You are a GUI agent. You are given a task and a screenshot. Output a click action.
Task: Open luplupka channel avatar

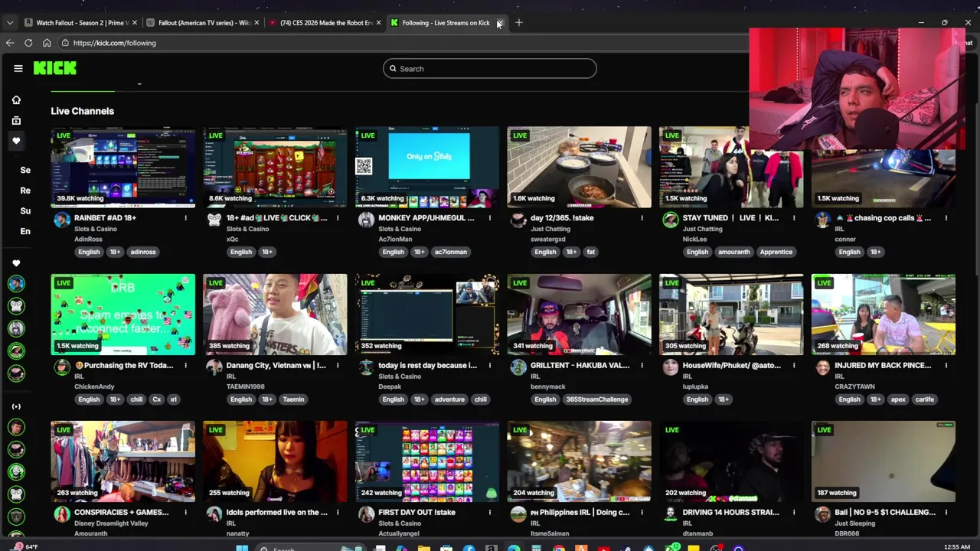[x=671, y=368]
